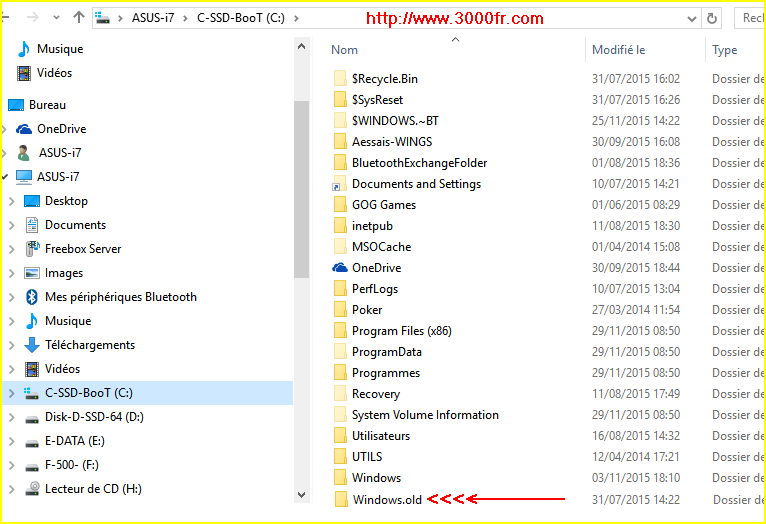This screenshot has height=524, width=766.
Task: Click the OneDrive cloud icon in the file list
Action: [340, 268]
